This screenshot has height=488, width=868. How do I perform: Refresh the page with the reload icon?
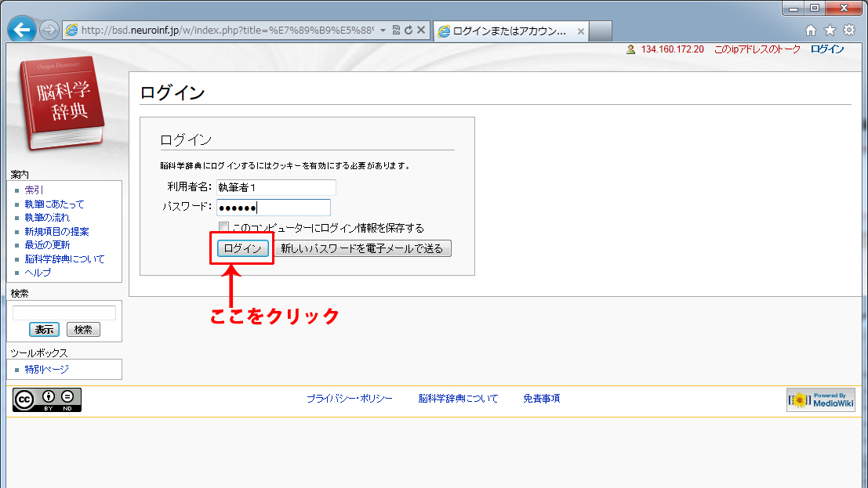pos(409,31)
